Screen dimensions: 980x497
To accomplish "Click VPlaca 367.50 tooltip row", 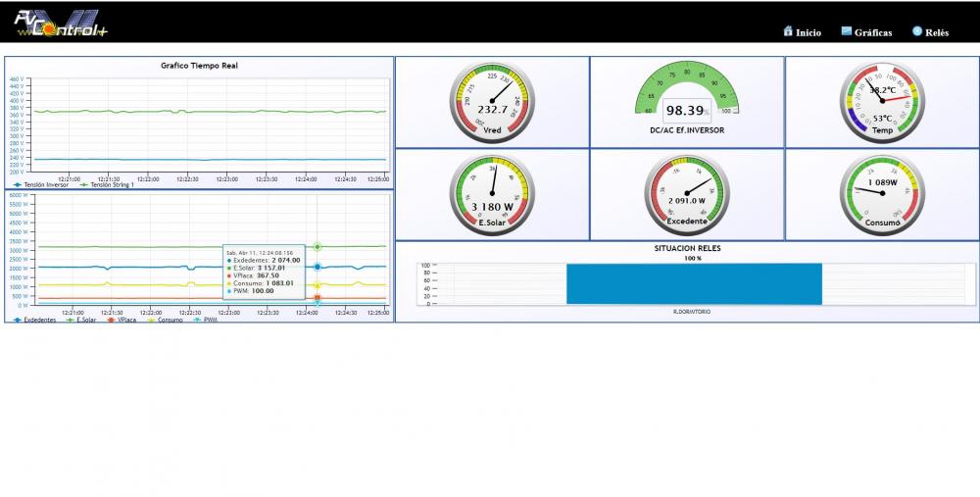I will coord(253,275).
